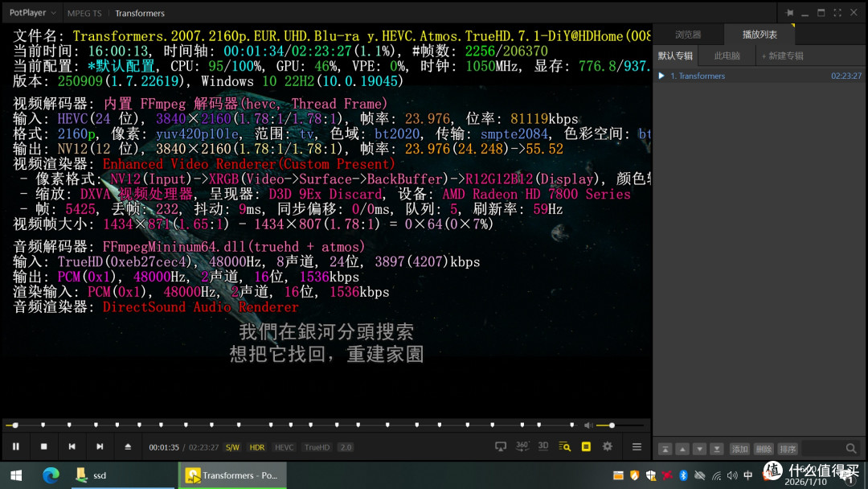Screen dimensions: 868x489
Task: Toggle the HDR indicator
Action: [257, 447]
